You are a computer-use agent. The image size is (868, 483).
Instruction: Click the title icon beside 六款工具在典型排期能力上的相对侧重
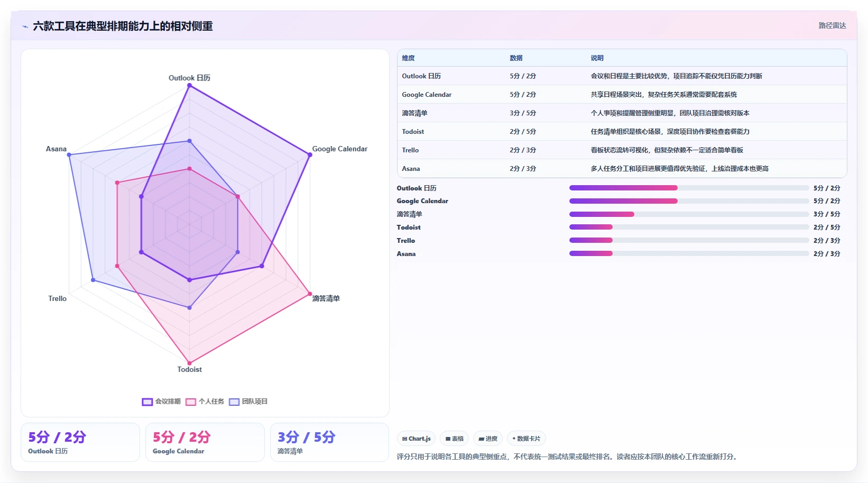click(25, 26)
